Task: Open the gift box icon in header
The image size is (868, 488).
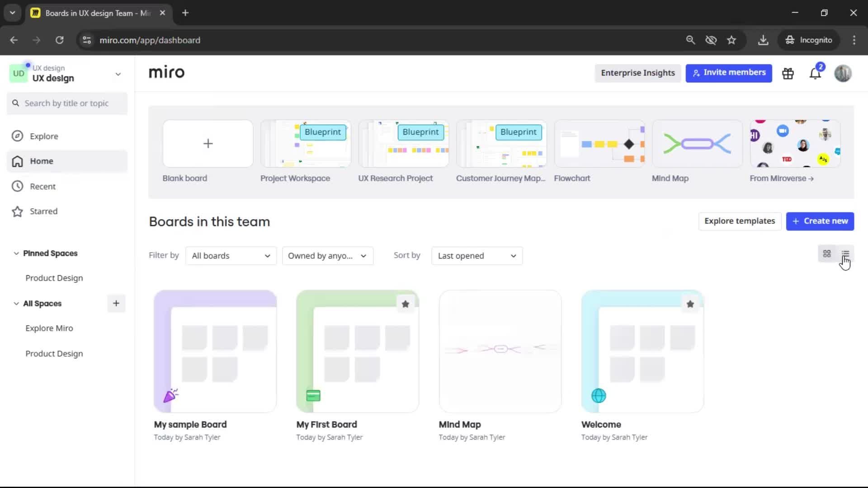Action: [788, 73]
